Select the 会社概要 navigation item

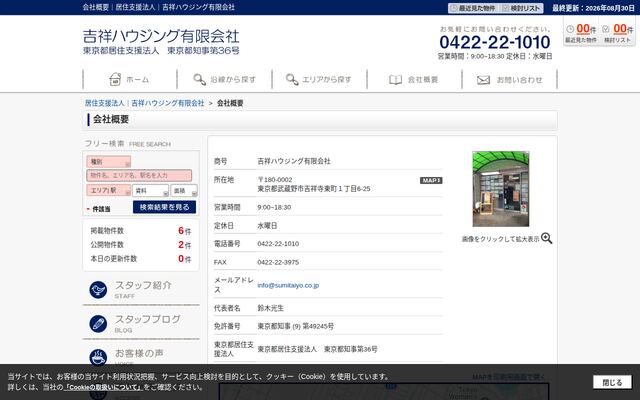click(x=414, y=79)
